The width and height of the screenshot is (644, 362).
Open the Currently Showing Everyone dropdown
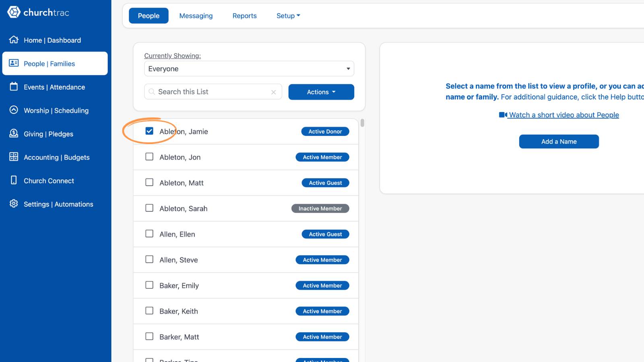[x=249, y=69]
